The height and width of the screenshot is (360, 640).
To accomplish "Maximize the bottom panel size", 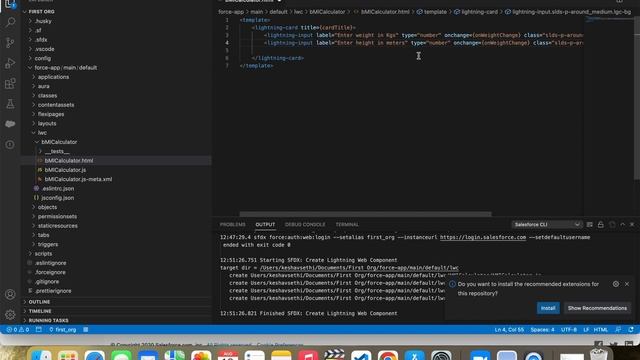I will (622, 224).
